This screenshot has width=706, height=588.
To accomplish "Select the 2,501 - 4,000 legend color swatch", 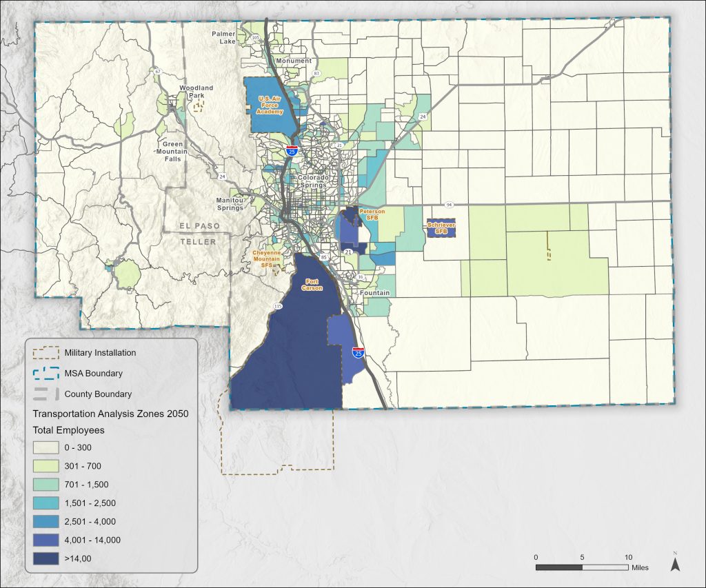I will 46,521.
